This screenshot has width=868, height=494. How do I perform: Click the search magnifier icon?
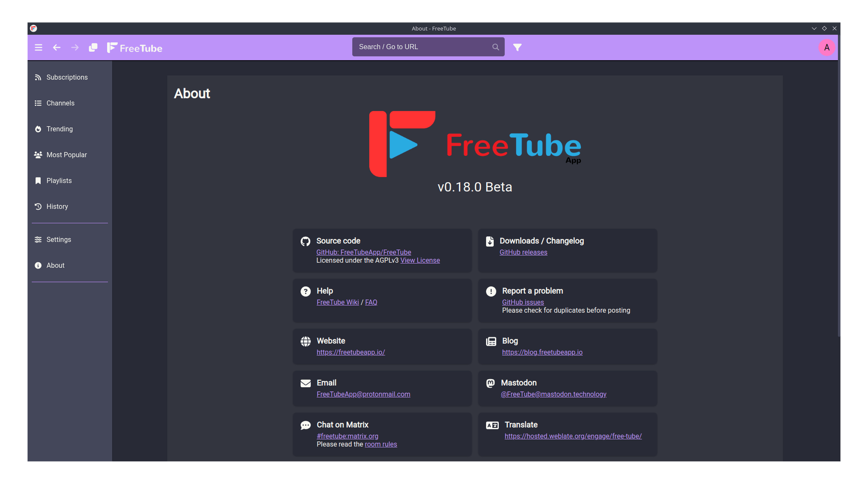[x=495, y=47]
